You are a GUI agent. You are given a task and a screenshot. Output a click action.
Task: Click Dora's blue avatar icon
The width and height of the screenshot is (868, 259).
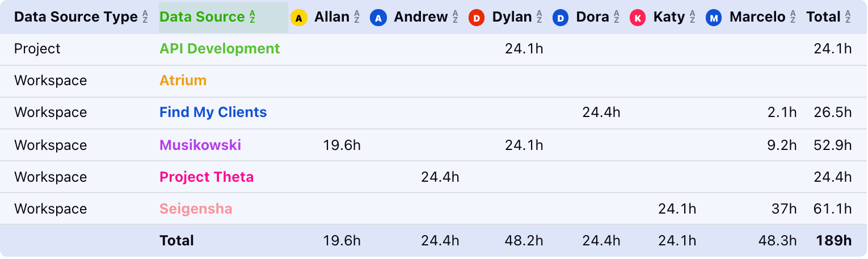click(561, 18)
